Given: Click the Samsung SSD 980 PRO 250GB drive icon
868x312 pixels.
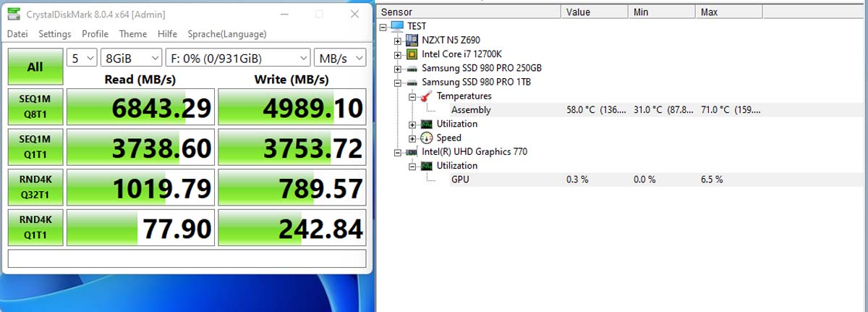Looking at the screenshot, I should click(x=412, y=68).
